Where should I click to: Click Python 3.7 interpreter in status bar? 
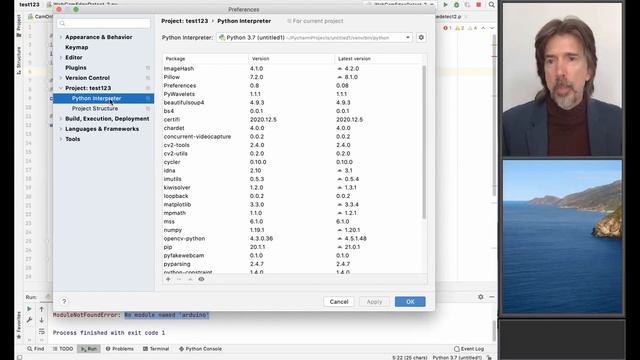[457, 357]
